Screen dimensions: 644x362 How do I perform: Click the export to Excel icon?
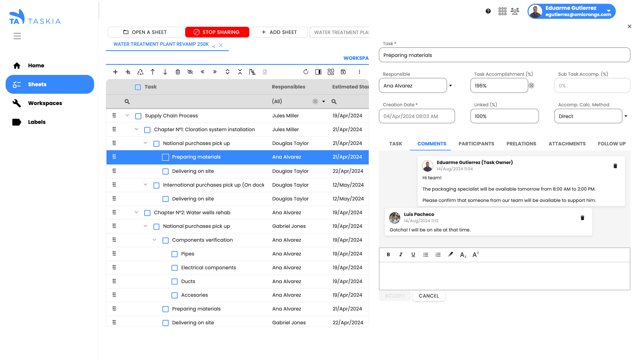[265, 72]
